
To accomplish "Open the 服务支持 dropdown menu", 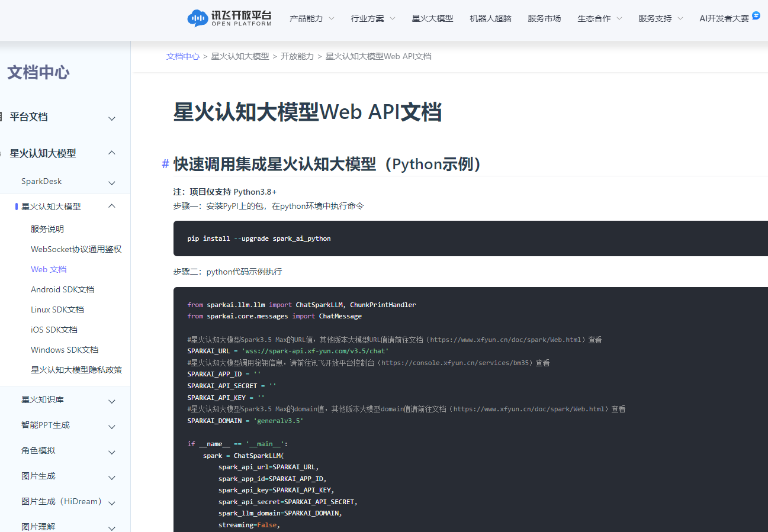I will 661,18.
